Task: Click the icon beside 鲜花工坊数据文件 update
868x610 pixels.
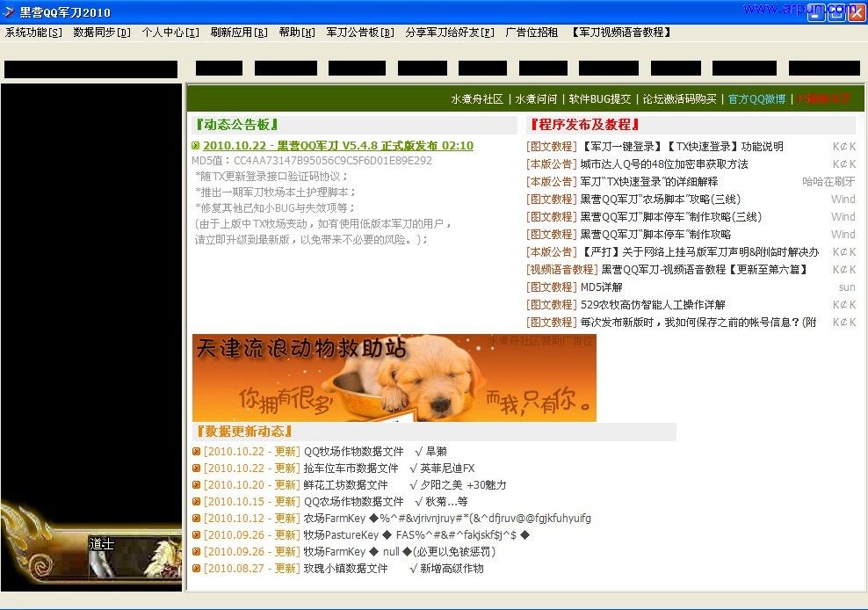Action: point(196,485)
